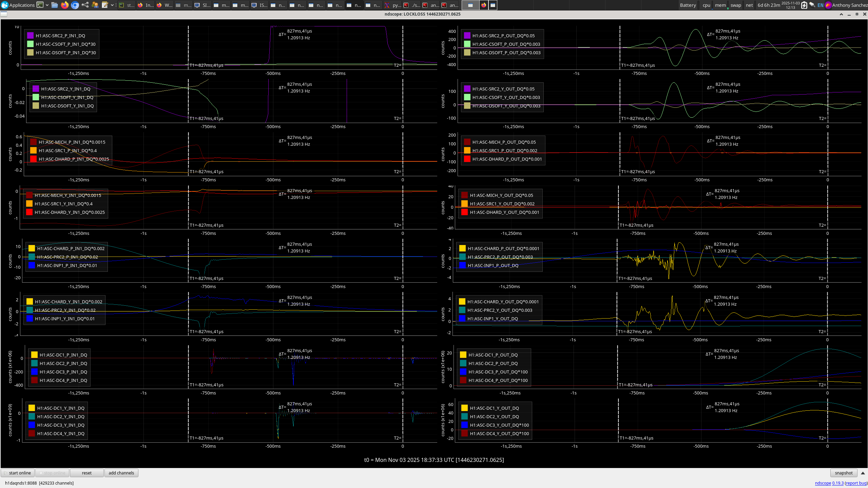Open the Firefox launcher icon
The height and width of the screenshot is (488, 868).
click(x=64, y=5)
